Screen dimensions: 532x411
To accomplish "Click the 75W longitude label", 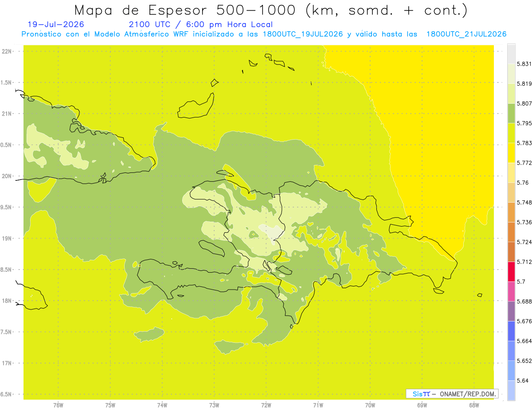I will 110,405.
